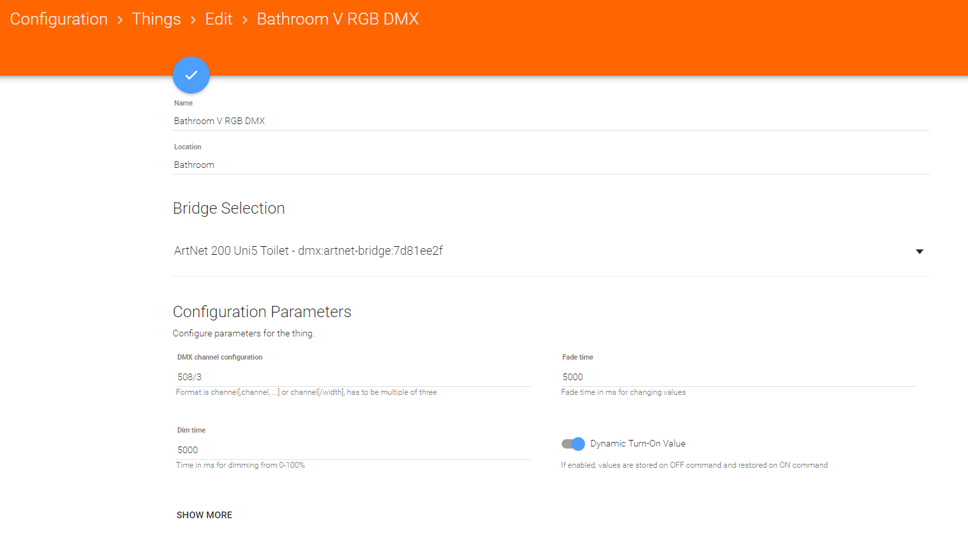Select the Fade time input field

[738, 377]
